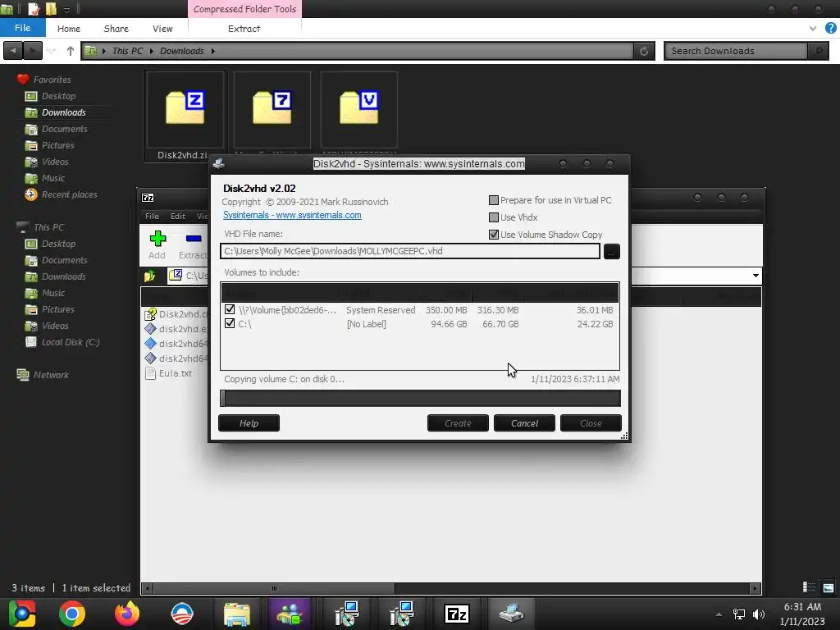The width and height of the screenshot is (840, 630).
Task: Uncheck the C:\ volume checkbox
Action: pyautogui.click(x=230, y=323)
